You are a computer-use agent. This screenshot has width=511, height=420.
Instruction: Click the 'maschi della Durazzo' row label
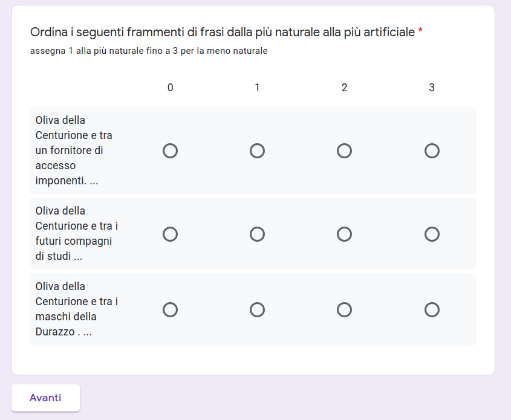(75, 309)
